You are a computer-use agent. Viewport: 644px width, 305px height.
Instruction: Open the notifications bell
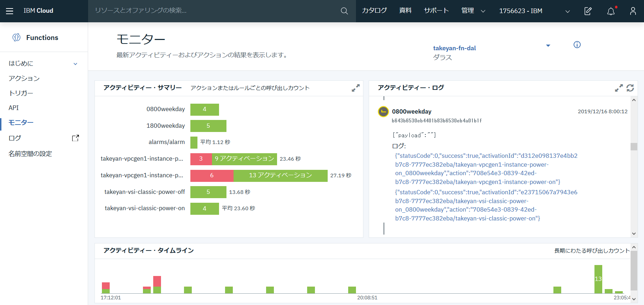[x=611, y=11]
